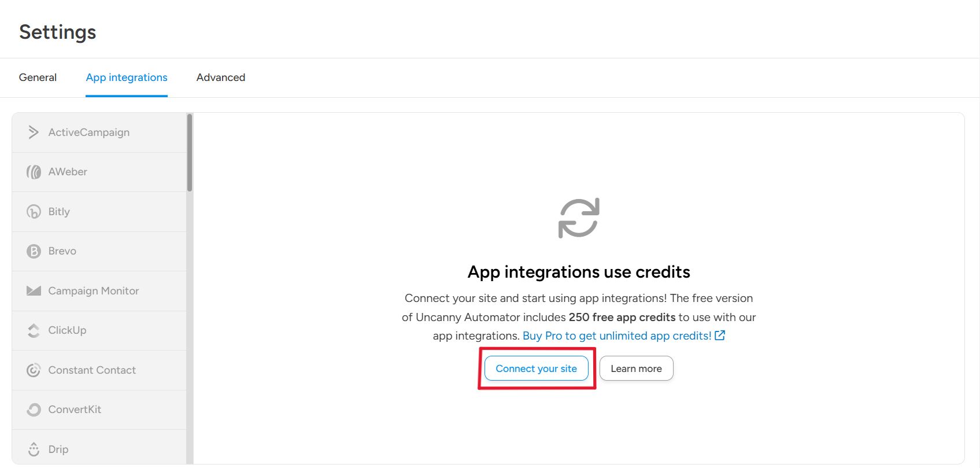Open the external link icon beside Buy Pro
This screenshot has height=468, width=980.
click(x=720, y=336)
